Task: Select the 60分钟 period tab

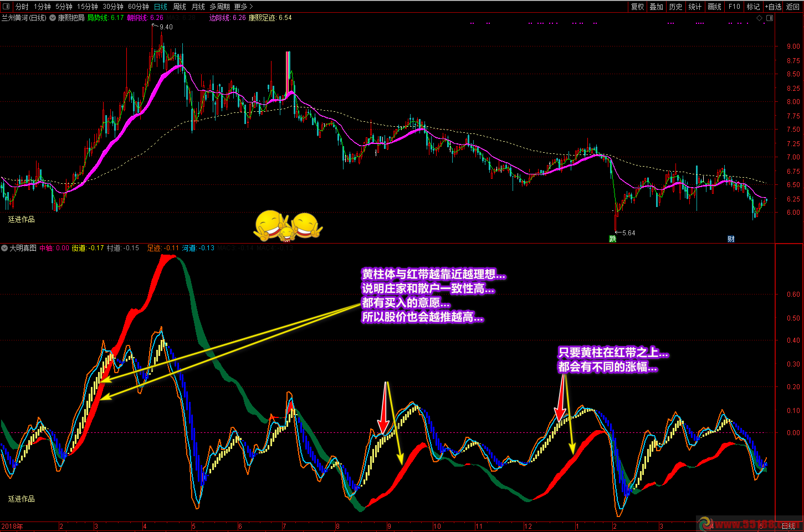Action: [x=139, y=7]
